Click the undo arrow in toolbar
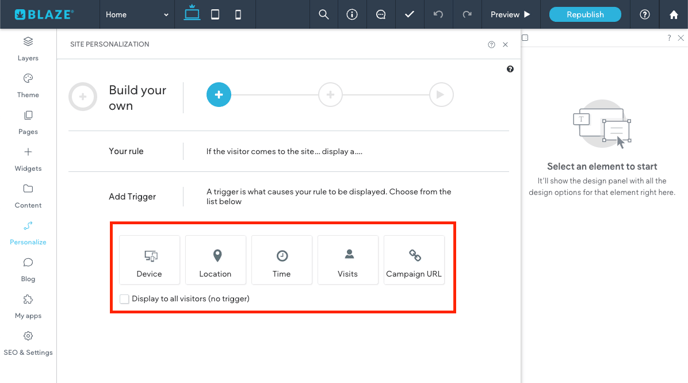688x383 pixels. click(x=438, y=14)
